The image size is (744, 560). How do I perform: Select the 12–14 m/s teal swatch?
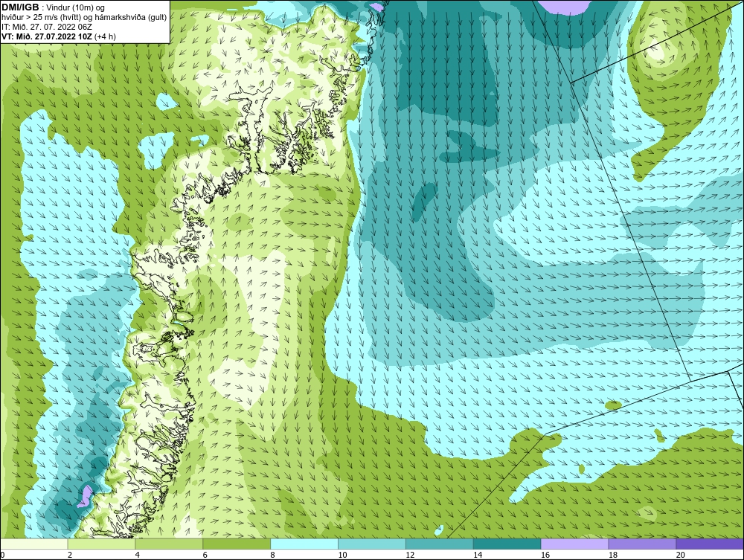click(440, 544)
